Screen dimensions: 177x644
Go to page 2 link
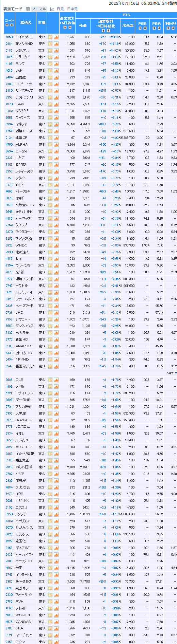tap(176, 373)
